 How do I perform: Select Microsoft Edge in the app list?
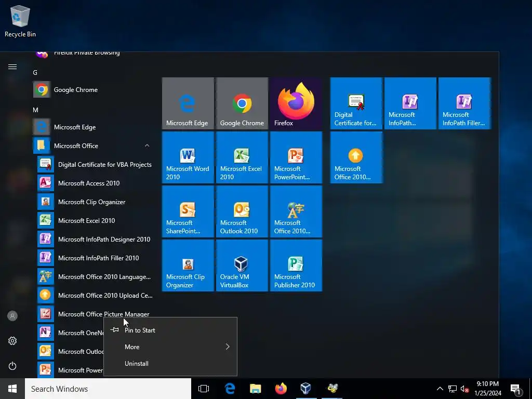coord(92,127)
